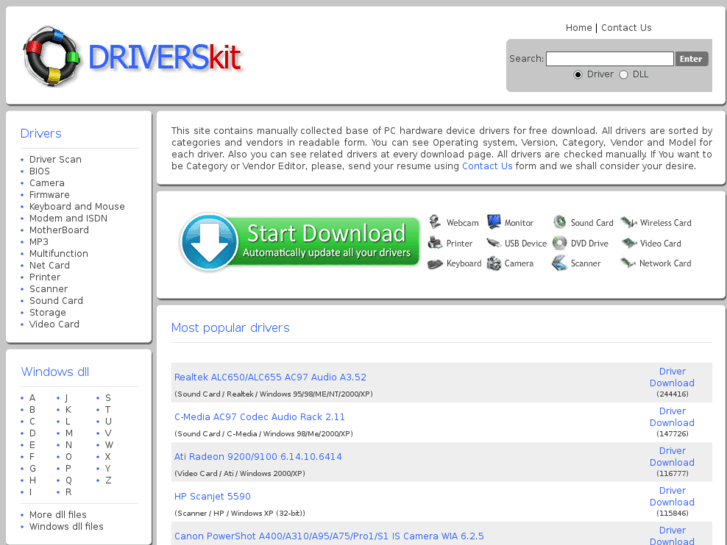The width and height of the screenshot is (727, 545).
Task: Open HP Scanjet 5590 driver link
Action: 212,497
